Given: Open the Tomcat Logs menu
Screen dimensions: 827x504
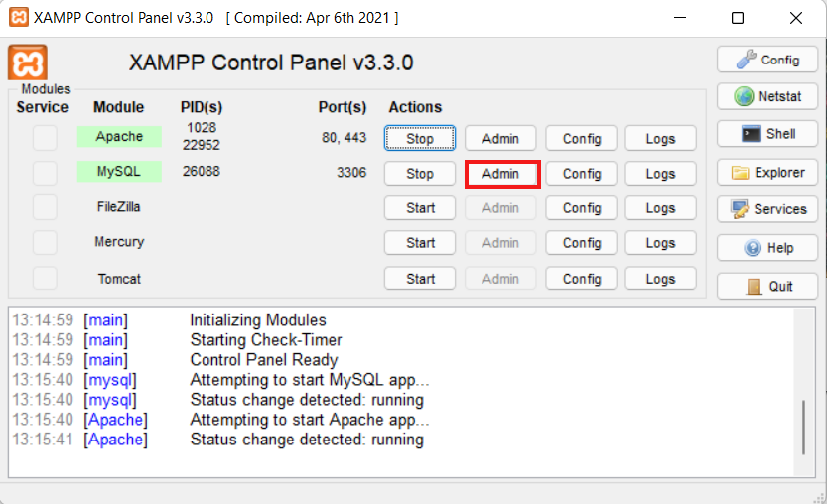Looking at the screenshot, I should 660,279.
